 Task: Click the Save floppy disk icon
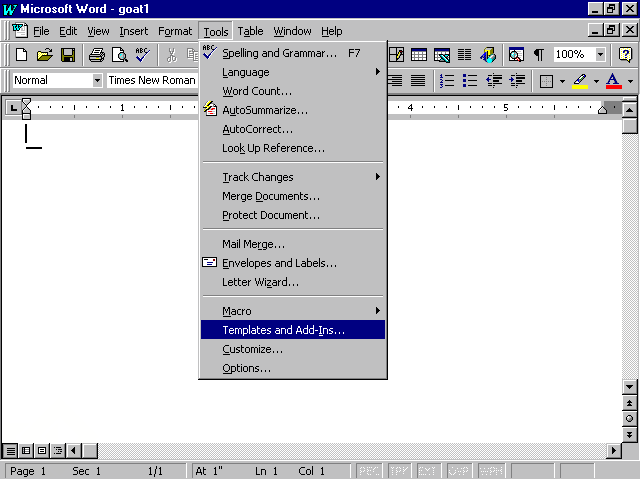[x=68, y=54]
